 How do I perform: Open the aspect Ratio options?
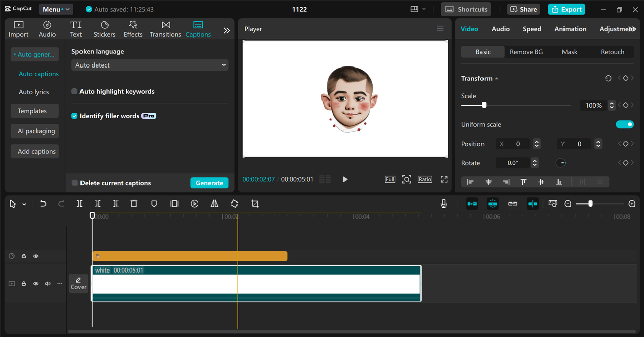[425, 179]
